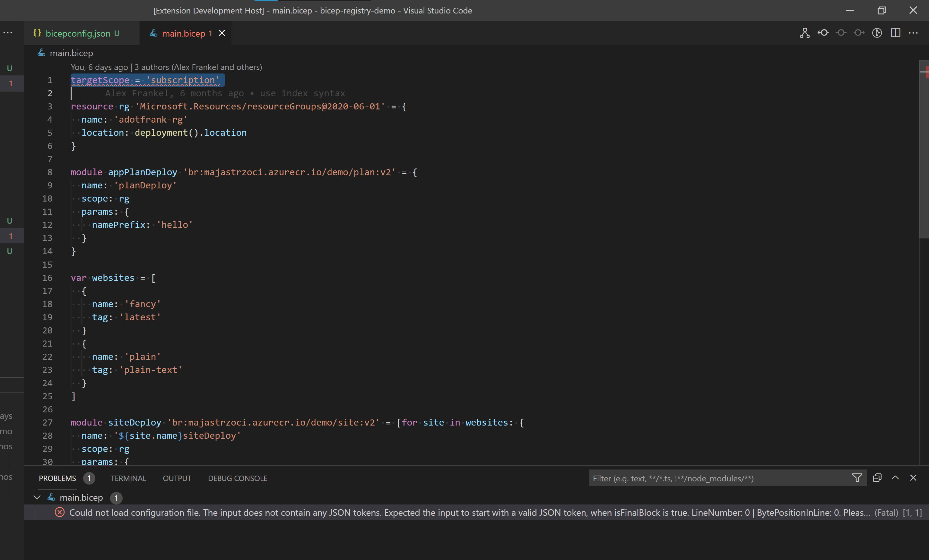Click the 'latest' tag value on line 19
The width and height of the screenshot is (929, 560).
[140, 317]
